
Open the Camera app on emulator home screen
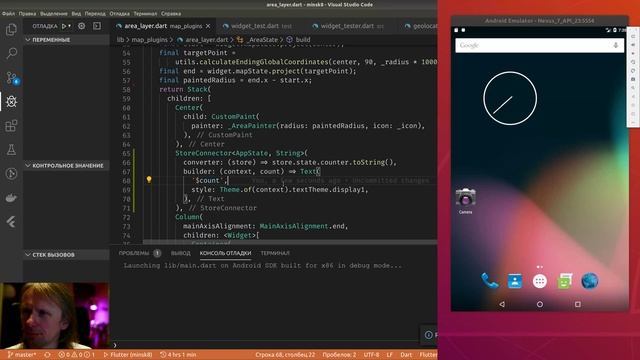(465, 200)
